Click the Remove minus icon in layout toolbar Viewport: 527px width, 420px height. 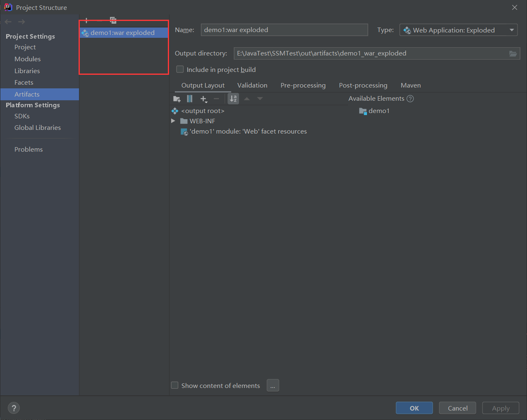[216, 99]
